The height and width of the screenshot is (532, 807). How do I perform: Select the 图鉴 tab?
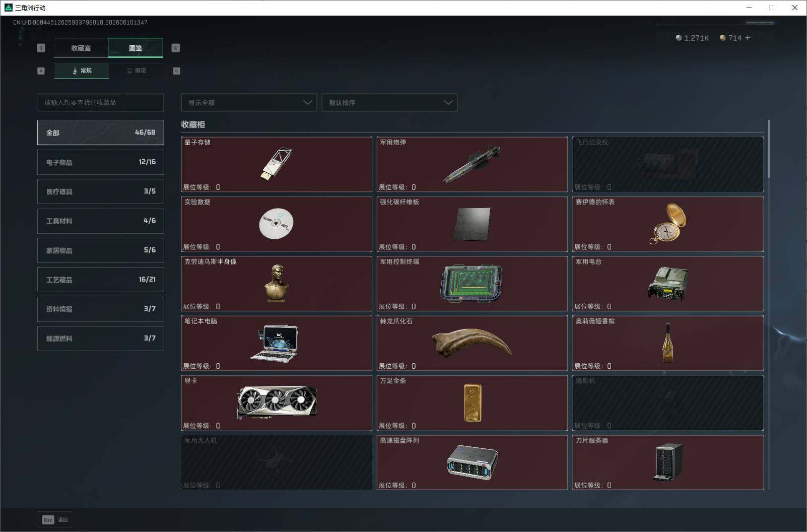(135, 48)
